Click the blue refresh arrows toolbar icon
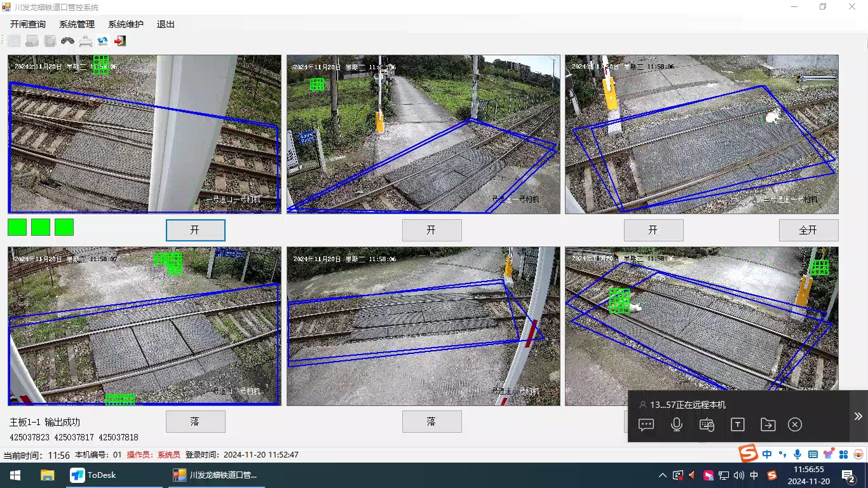 [x=102, y=41]
